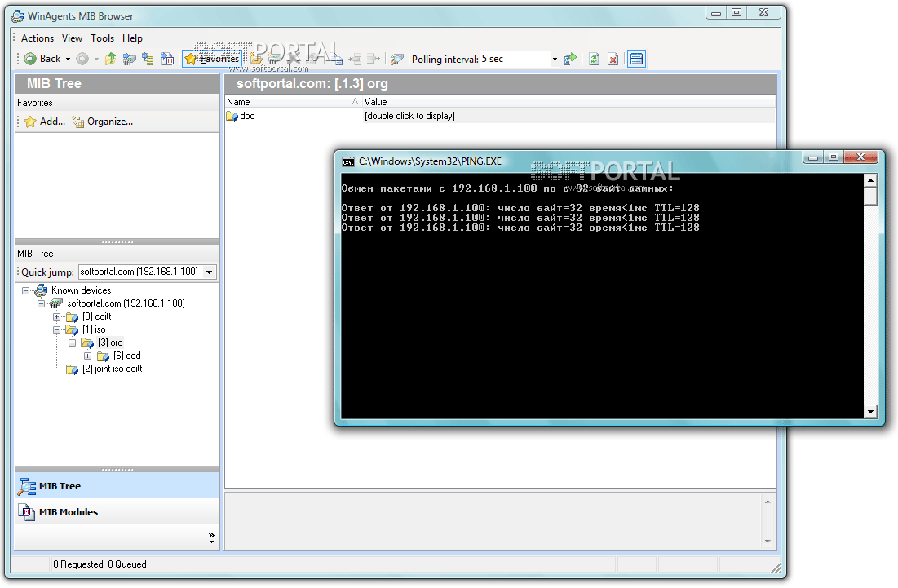Click the MIB Tree pane icon

(26, 486)
